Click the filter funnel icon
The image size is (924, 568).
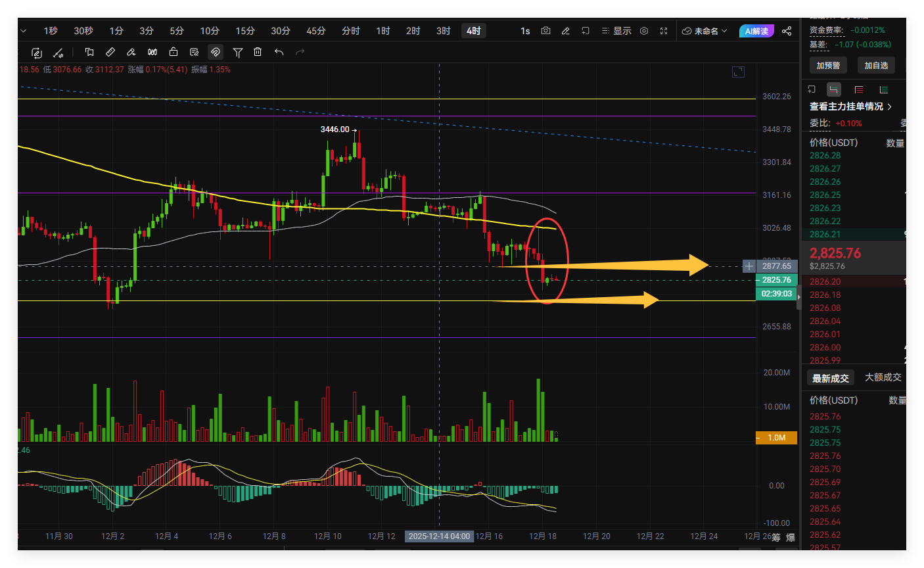(x=238, y=52)
